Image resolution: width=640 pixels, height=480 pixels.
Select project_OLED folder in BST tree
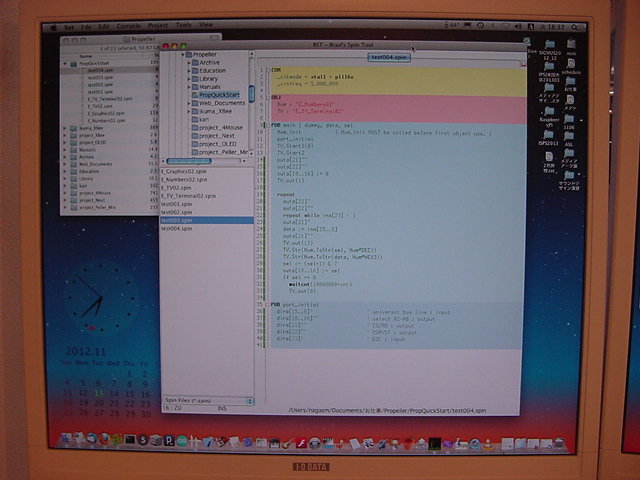click(x=218, y=143)
